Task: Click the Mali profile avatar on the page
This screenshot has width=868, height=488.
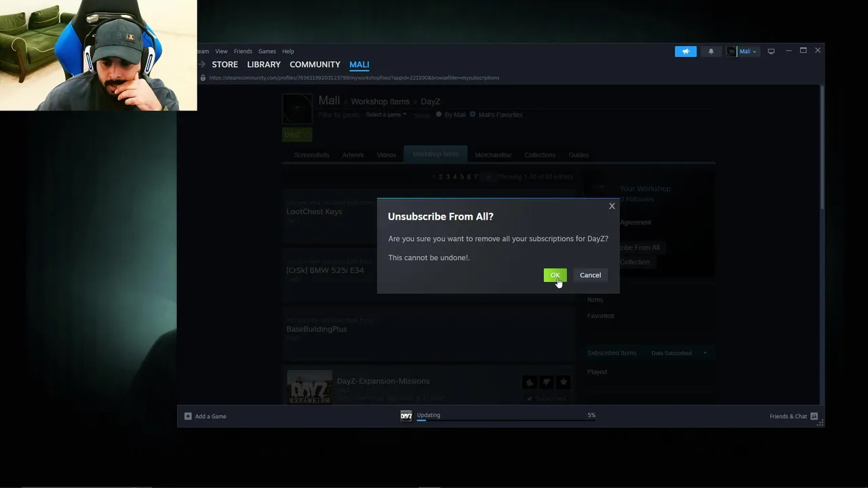Action: tap(297, 108)
